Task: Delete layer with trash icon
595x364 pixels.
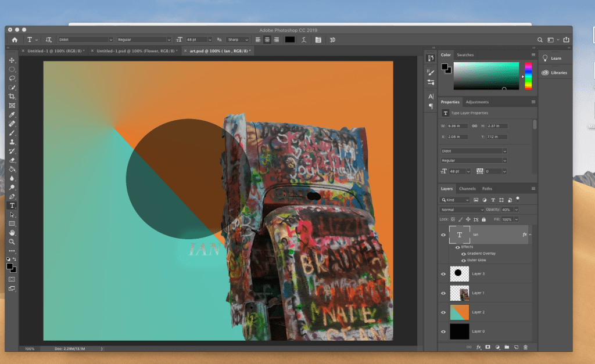Action: click(525, 347)
